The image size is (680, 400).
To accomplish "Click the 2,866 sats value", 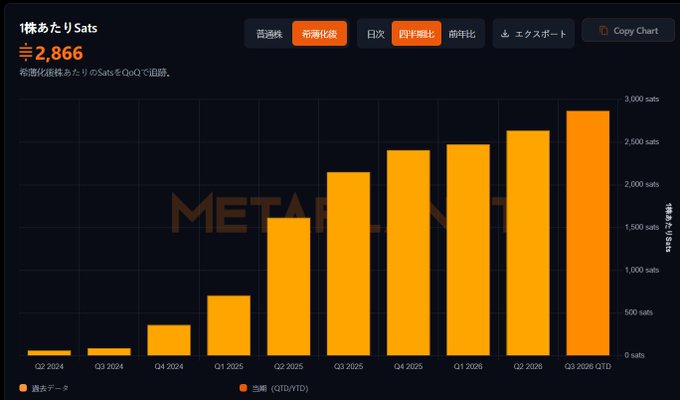I will coord(59,53).
